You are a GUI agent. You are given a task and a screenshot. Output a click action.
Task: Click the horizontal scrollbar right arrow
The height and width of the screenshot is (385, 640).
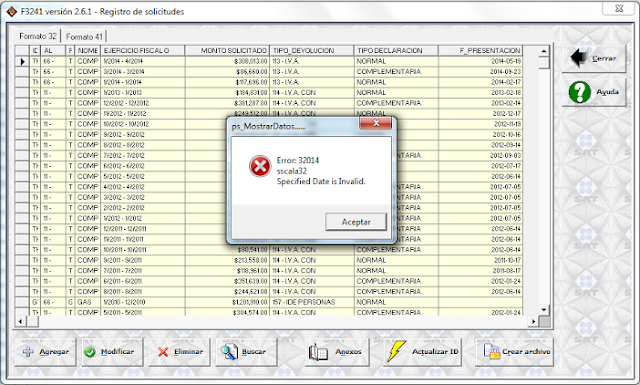point(533,322)
